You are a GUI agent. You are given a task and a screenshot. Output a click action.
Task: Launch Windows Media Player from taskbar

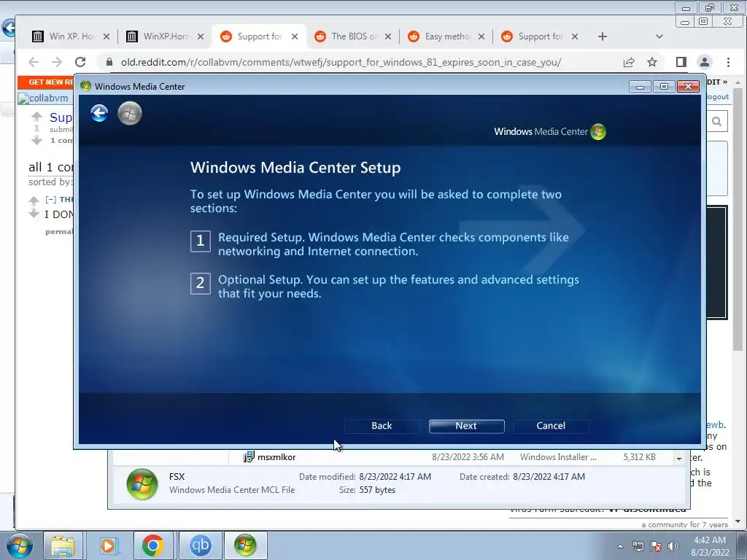pos(109,545)
